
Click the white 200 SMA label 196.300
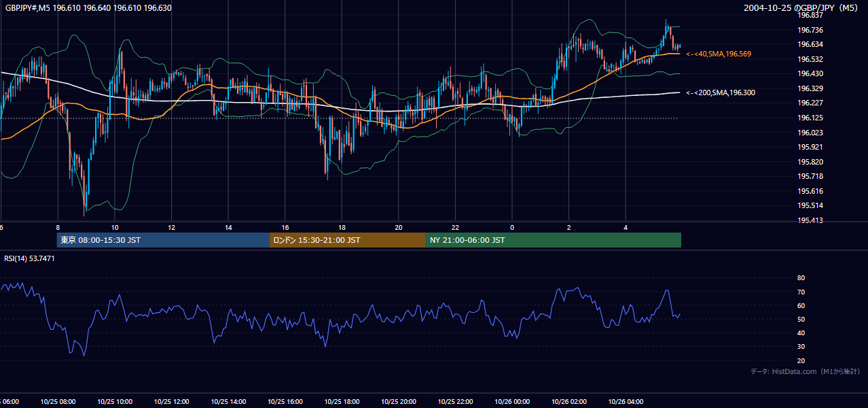(721, 92)
